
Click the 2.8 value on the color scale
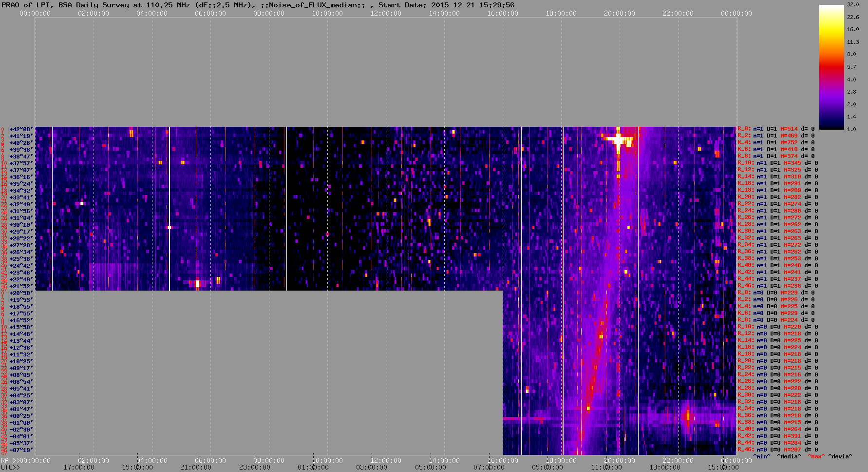pos(851,92)
